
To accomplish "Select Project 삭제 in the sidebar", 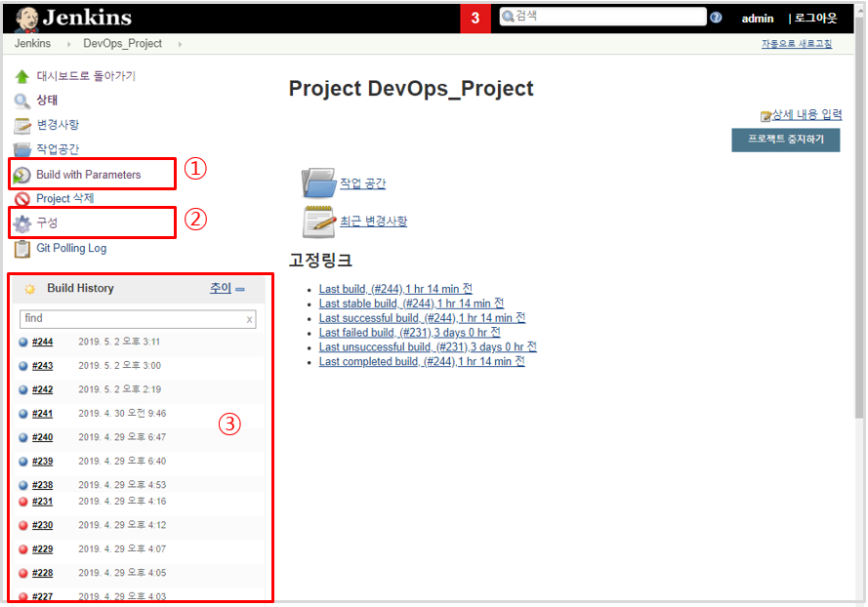I will 64,198.
